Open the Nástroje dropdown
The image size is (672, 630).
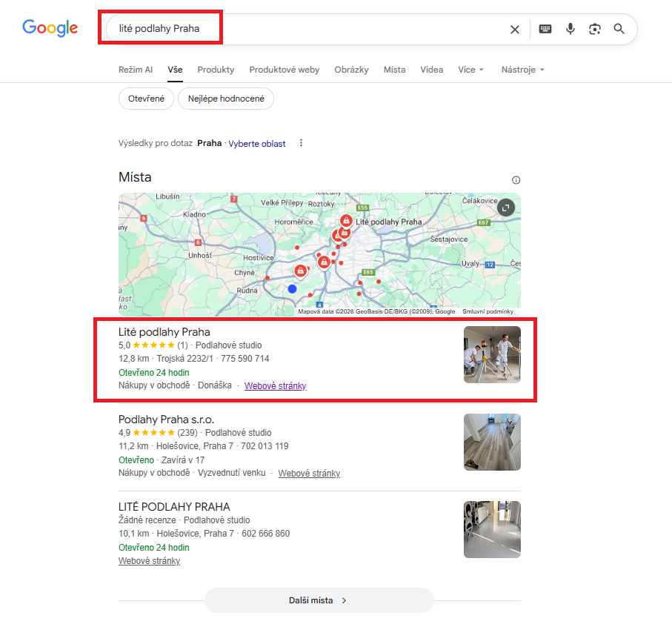pos(522,69)
